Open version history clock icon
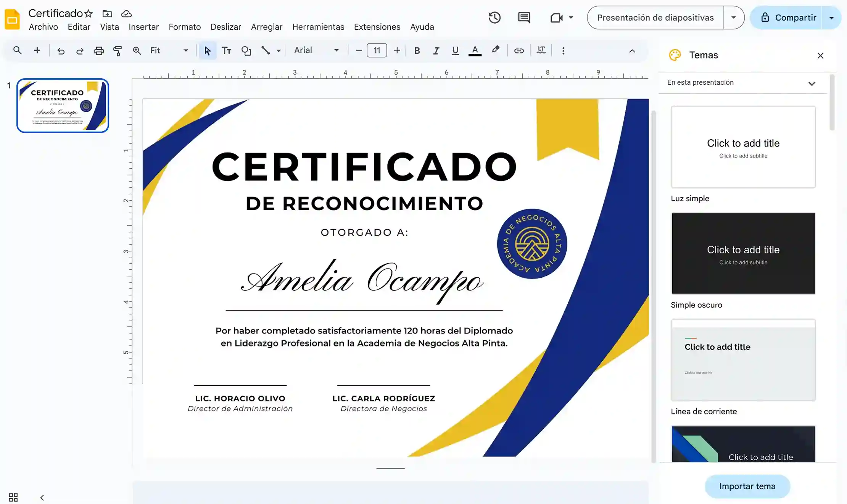 point(494,18)
